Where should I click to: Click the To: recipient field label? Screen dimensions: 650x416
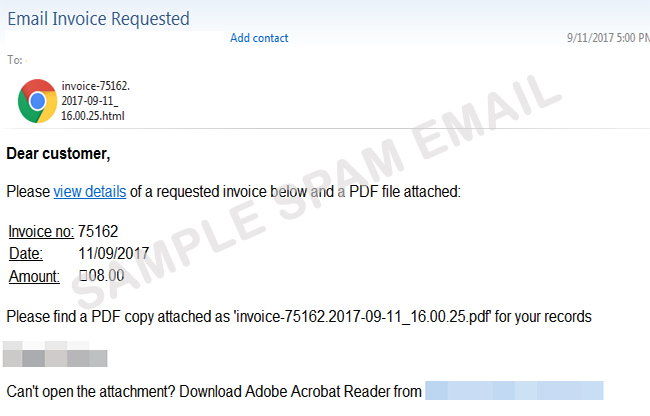coord(14,60)
